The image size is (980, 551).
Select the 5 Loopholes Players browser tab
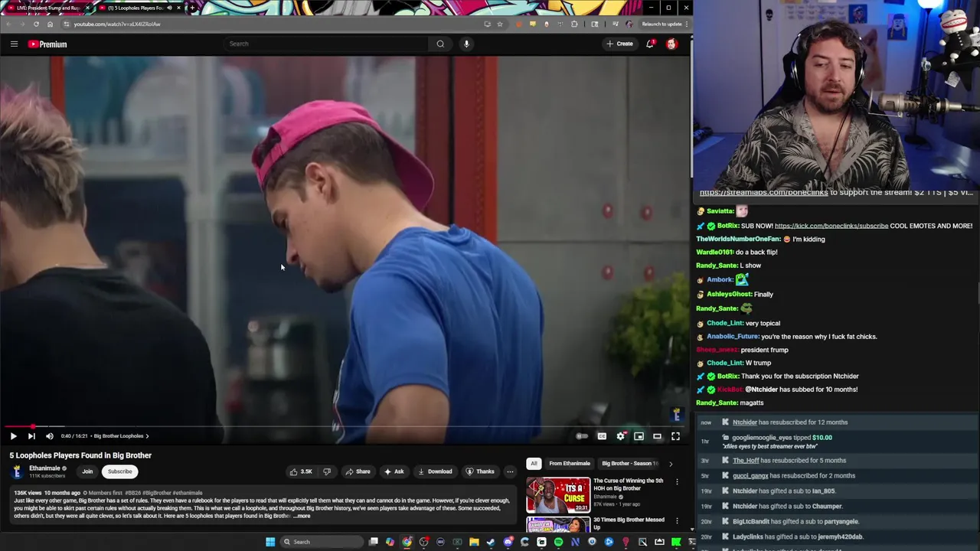(138, 8)
